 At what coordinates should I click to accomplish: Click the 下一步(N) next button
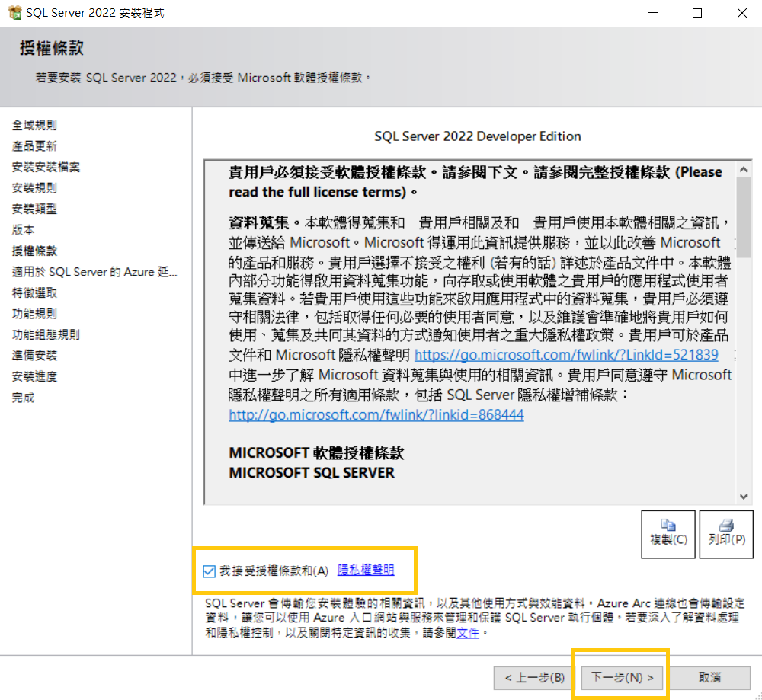click(x=622, y=677)
